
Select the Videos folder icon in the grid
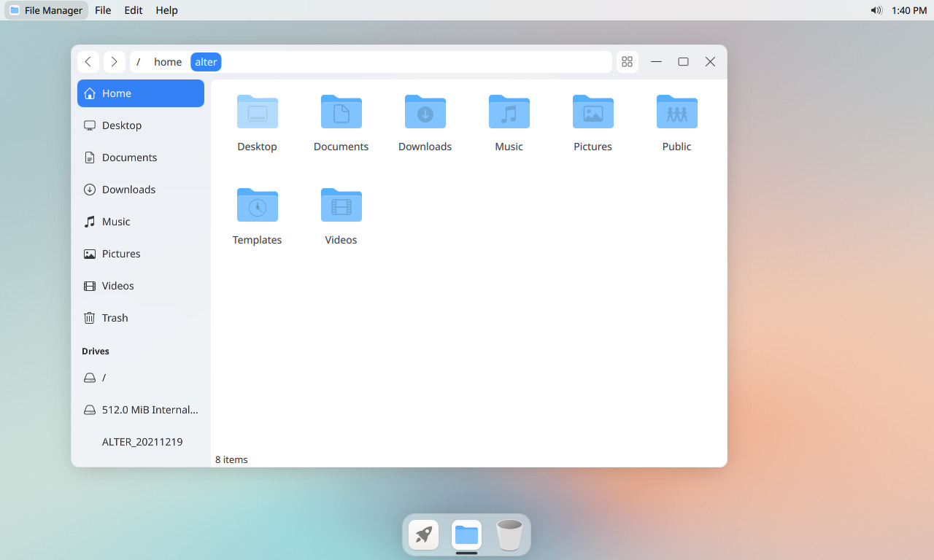pyautogui.click(x=341, y=205)
